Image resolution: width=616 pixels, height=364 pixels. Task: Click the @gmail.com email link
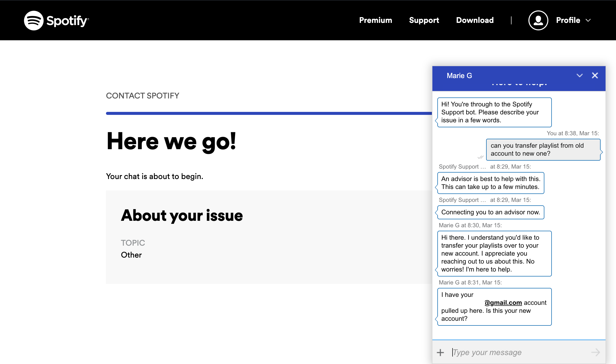(x=503, y=303)
